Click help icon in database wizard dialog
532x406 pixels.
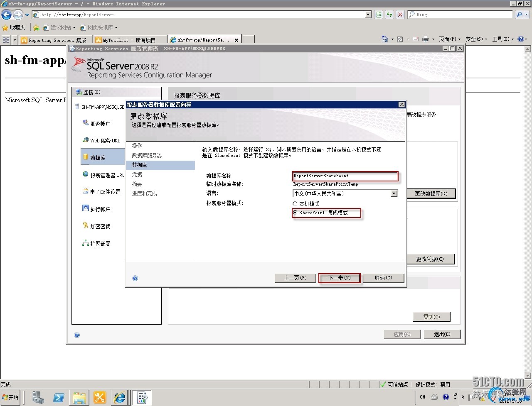pos(135,278)
